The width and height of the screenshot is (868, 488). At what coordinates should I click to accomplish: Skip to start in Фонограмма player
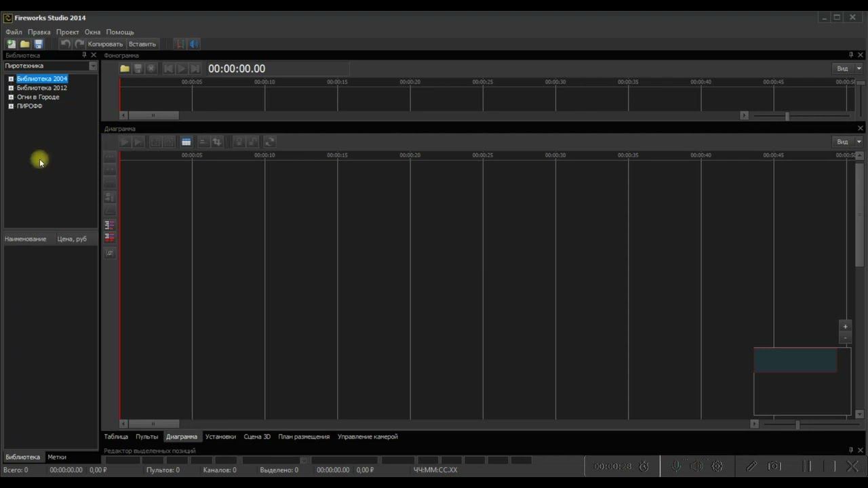coord(168,68)
